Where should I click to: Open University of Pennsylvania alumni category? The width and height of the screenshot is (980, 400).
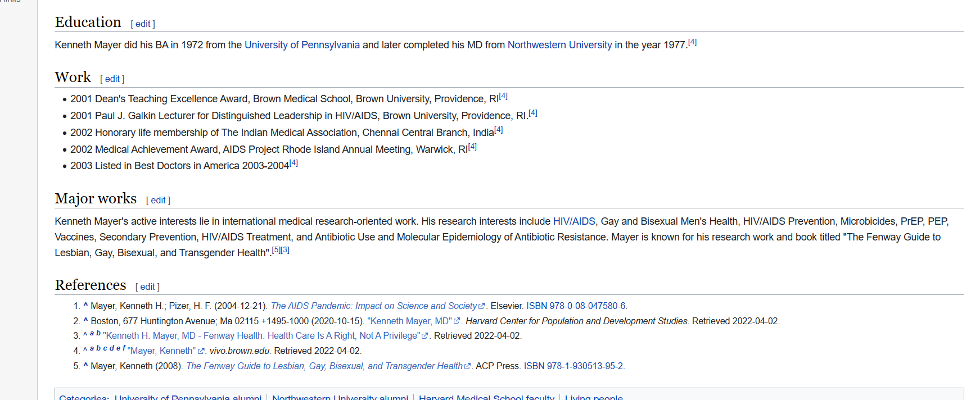click(188, 397)
